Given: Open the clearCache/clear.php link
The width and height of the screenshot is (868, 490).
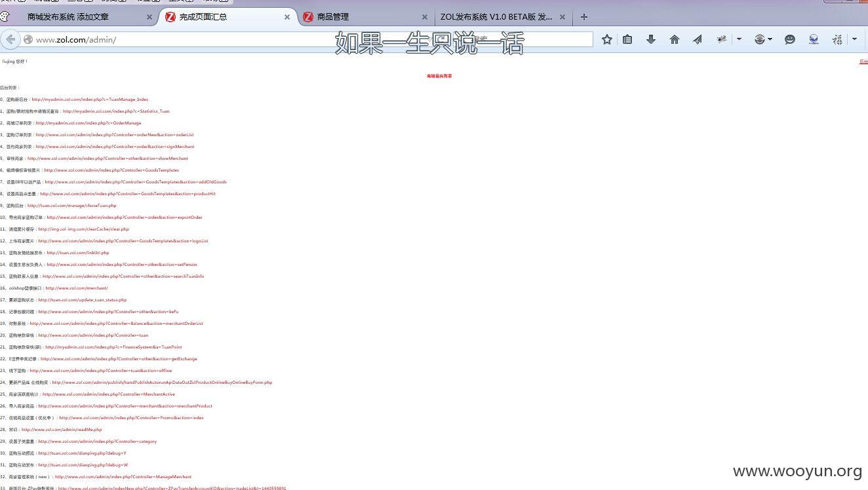Looking at the screenshot, I should coord(83,229).
